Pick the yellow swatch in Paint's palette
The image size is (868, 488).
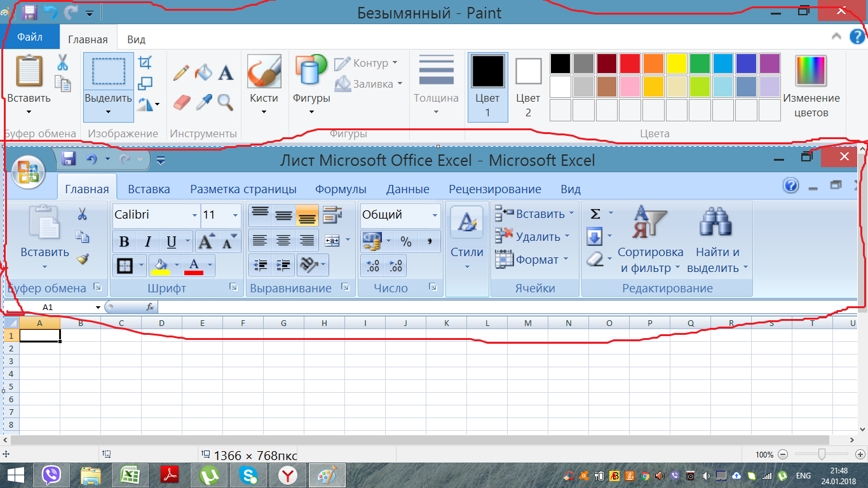click(677, 64)
